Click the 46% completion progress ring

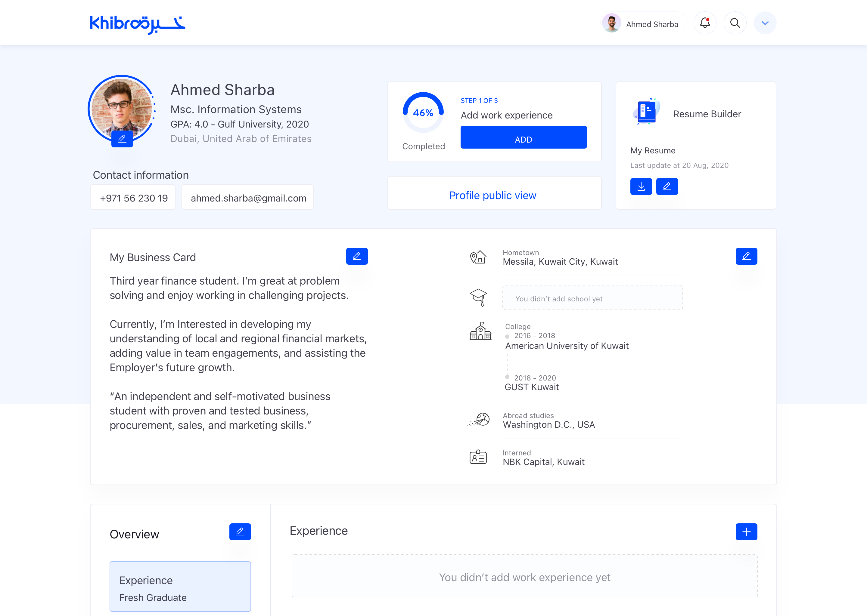tap(423, 113)
